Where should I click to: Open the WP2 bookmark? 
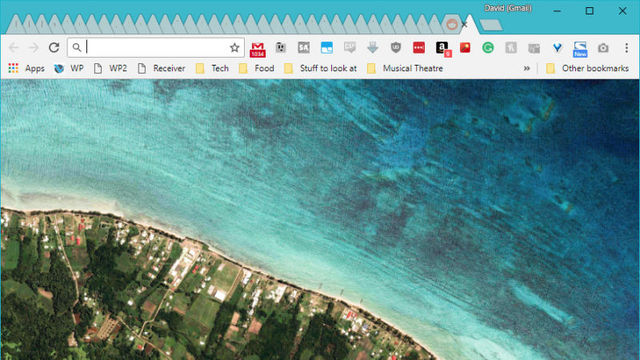[110, 68]
